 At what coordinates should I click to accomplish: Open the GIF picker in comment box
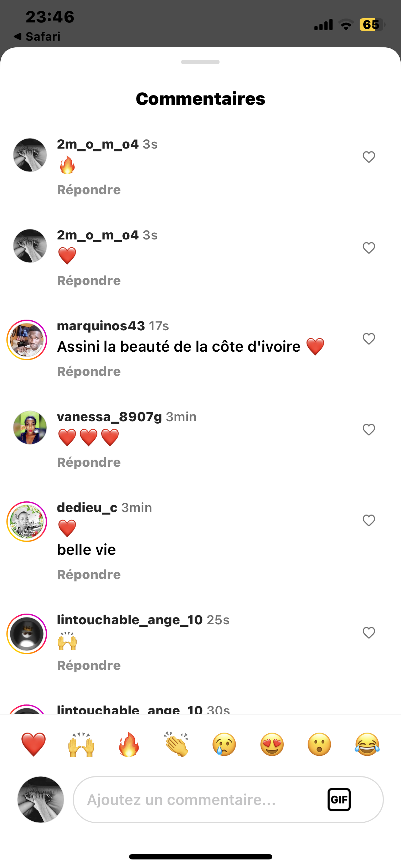[x=339, y=800]
